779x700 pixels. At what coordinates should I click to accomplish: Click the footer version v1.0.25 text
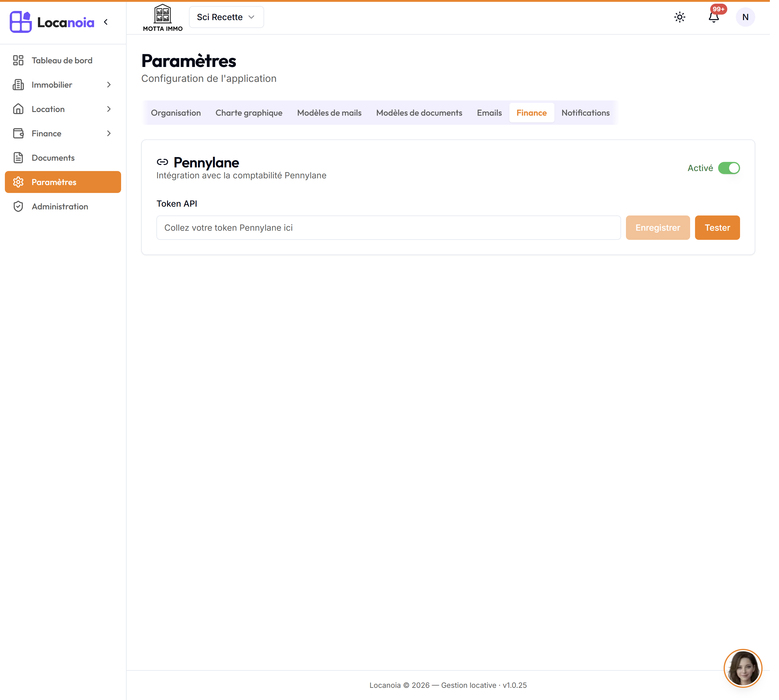515,685
